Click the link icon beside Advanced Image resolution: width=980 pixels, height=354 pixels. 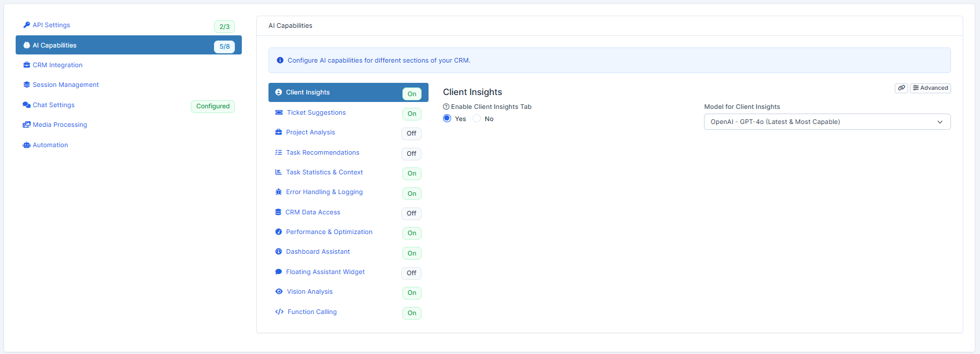tap(901, 88)
